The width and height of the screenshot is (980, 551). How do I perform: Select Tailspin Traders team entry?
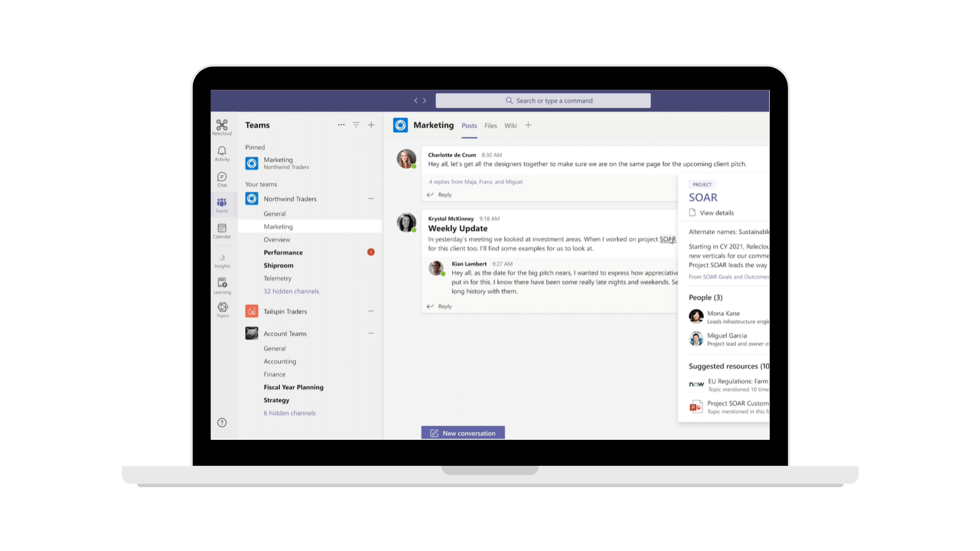[285, 312]
